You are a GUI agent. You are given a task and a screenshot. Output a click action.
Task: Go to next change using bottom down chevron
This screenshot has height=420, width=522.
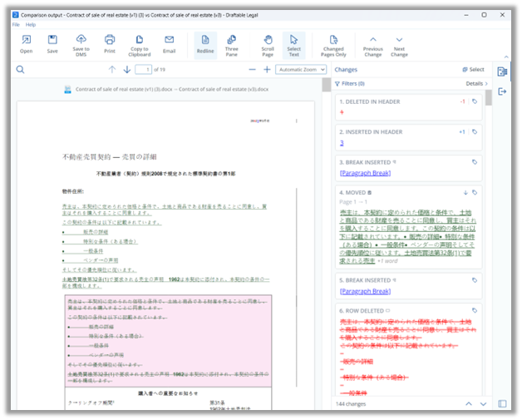click(x=484, y=403)
